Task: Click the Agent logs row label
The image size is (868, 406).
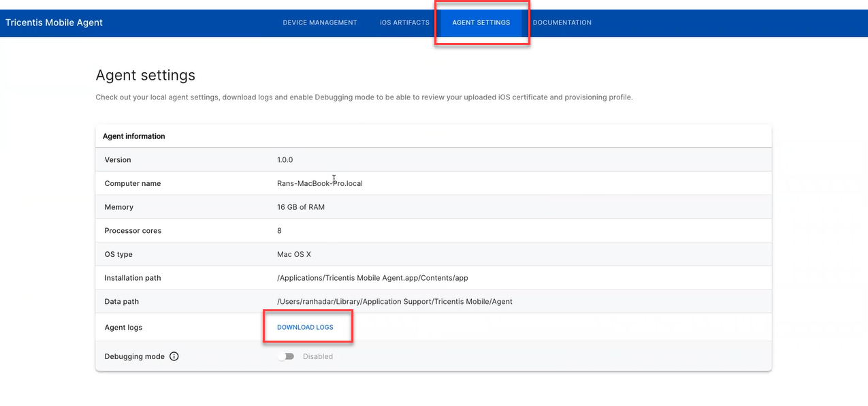Action: [123, 328]
